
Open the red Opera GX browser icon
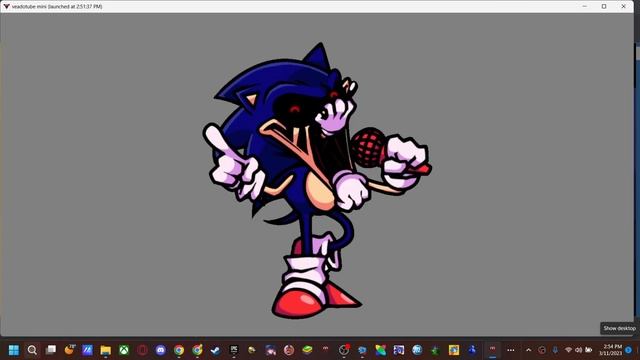click(142, 350)
